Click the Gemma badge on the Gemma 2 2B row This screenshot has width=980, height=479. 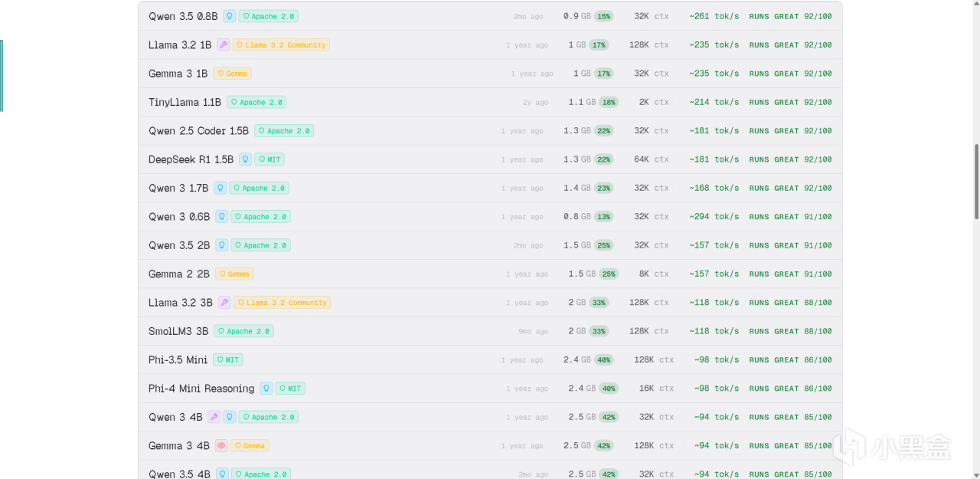(234, 274)
